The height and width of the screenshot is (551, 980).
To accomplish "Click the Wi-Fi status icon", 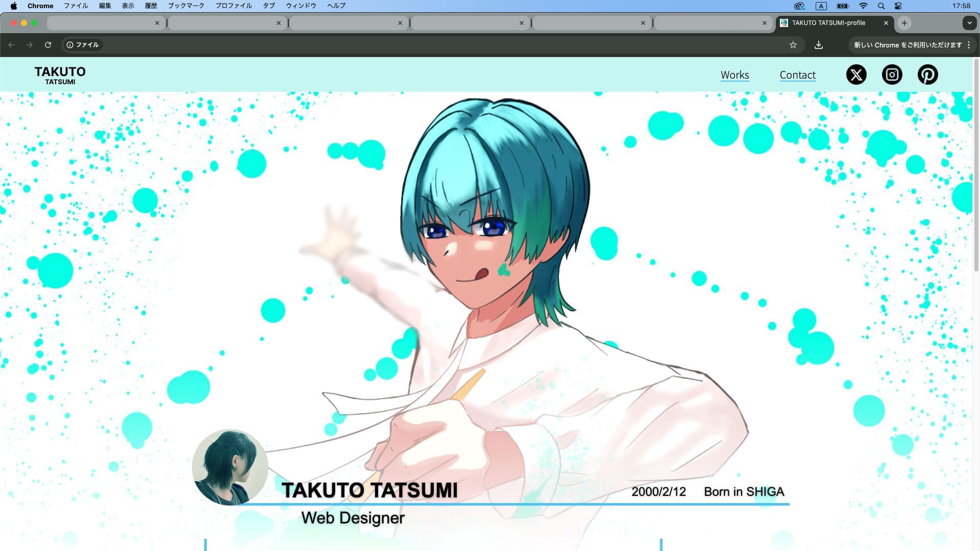I will 863,6.
